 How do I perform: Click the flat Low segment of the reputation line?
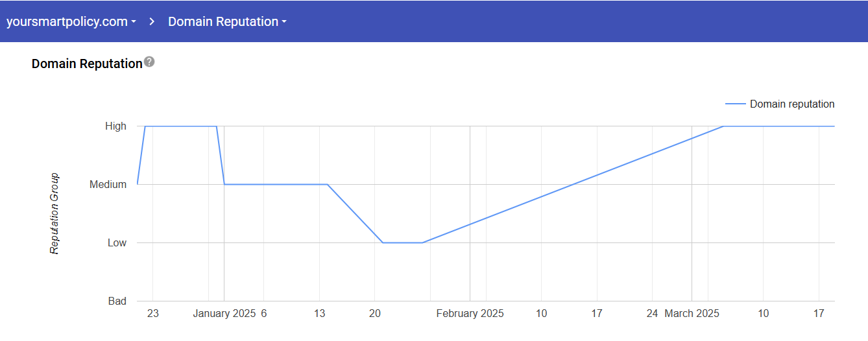[x=402, y=242]
